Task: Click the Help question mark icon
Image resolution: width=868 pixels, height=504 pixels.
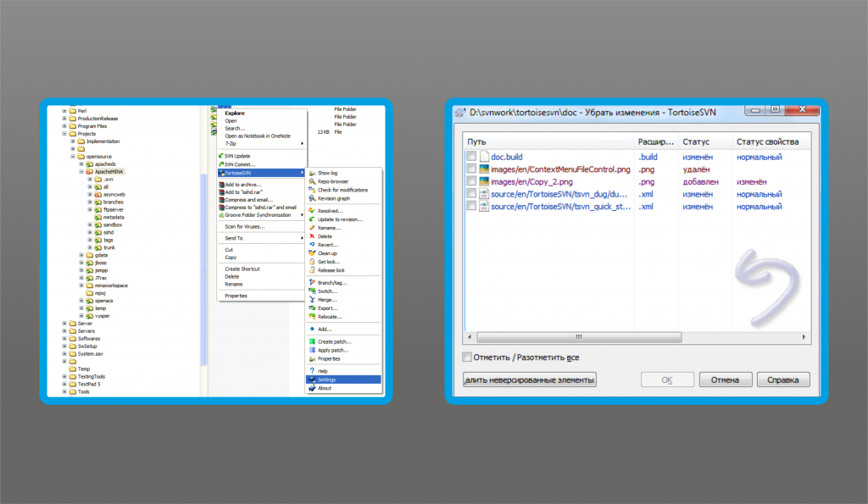Action: [312, 371]
